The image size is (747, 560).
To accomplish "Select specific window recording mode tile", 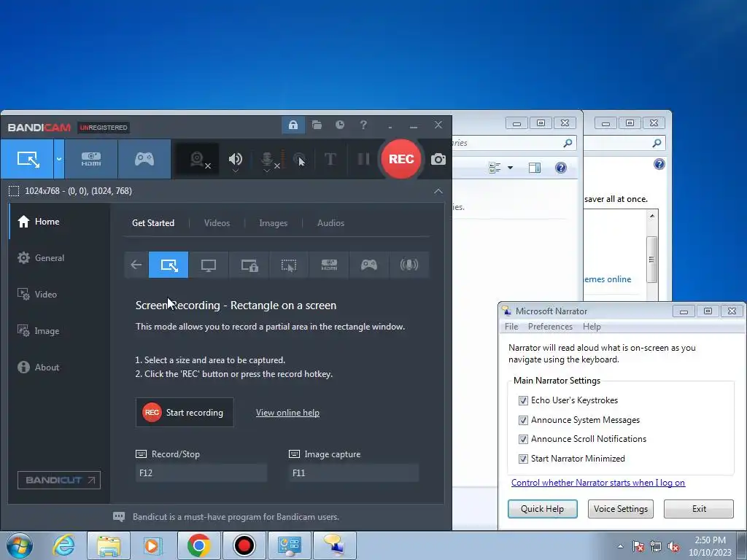I will pyautogui.click(x=249, y=265).
